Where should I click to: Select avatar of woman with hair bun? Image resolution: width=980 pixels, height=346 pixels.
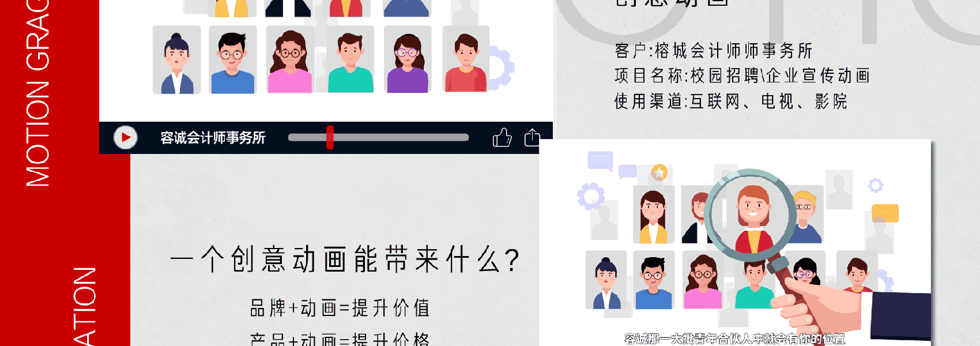[x=176, y=59]
